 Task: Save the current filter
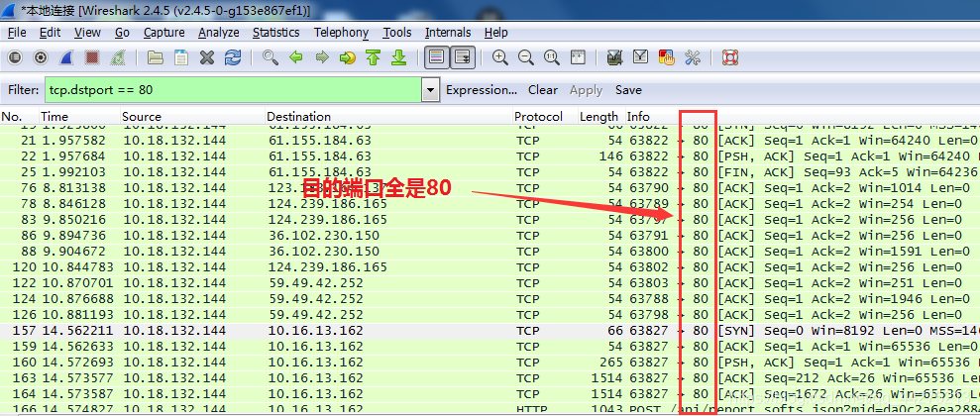628,90
